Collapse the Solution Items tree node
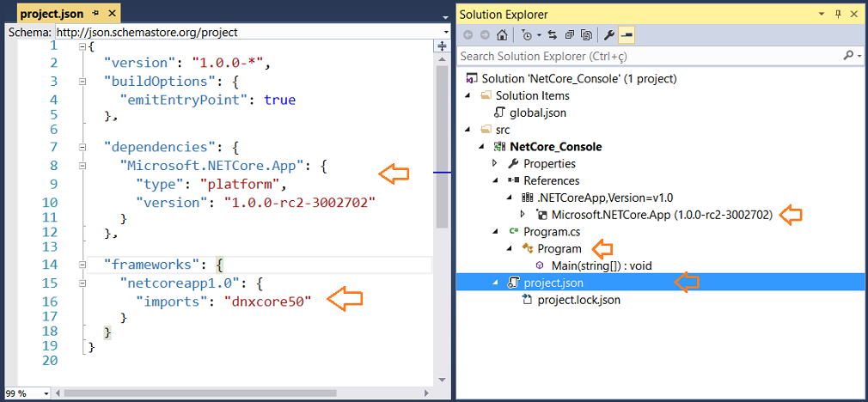The image size is (868, 402). [x=469, y=96]
